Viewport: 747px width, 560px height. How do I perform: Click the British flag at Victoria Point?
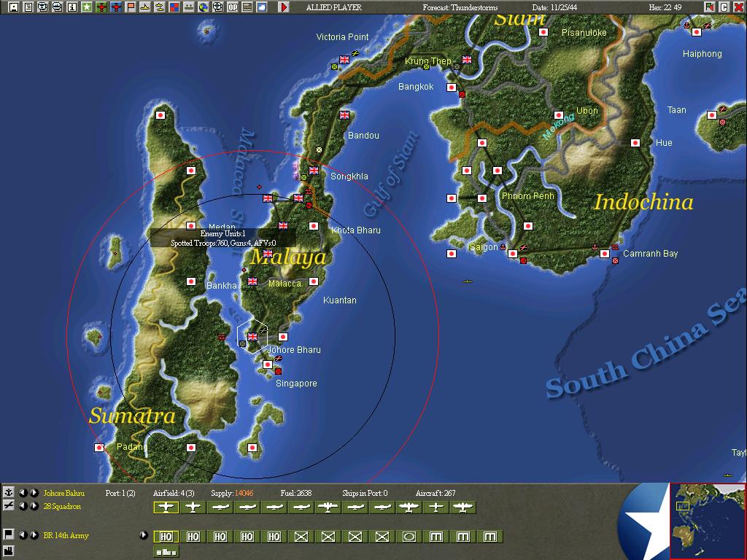pyautogui.click(x=344, y=60)
